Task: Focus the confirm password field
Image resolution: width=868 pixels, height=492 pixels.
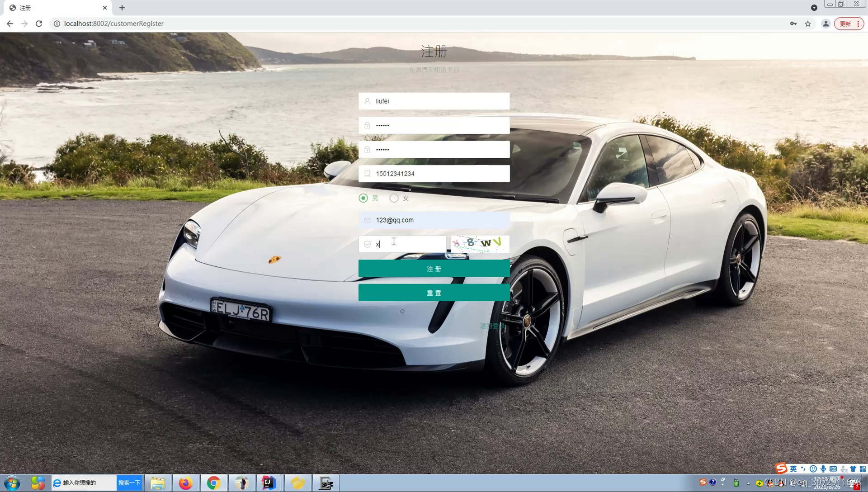Action: (434, 149)
